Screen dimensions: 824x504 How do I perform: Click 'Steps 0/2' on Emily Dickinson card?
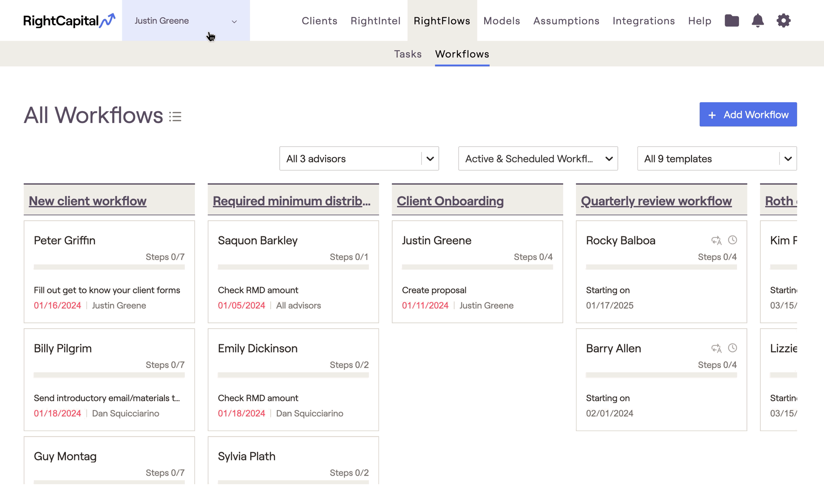pyautogui.click(x=349, y=365)
